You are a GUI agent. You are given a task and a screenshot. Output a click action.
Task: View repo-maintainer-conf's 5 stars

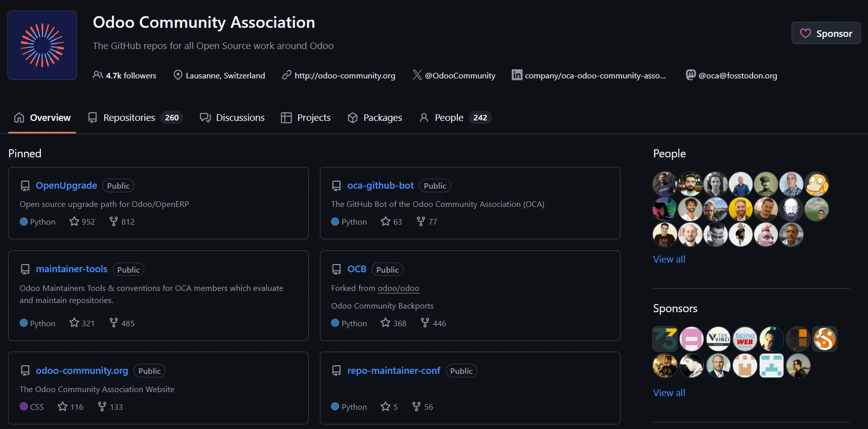coord(389,407)
